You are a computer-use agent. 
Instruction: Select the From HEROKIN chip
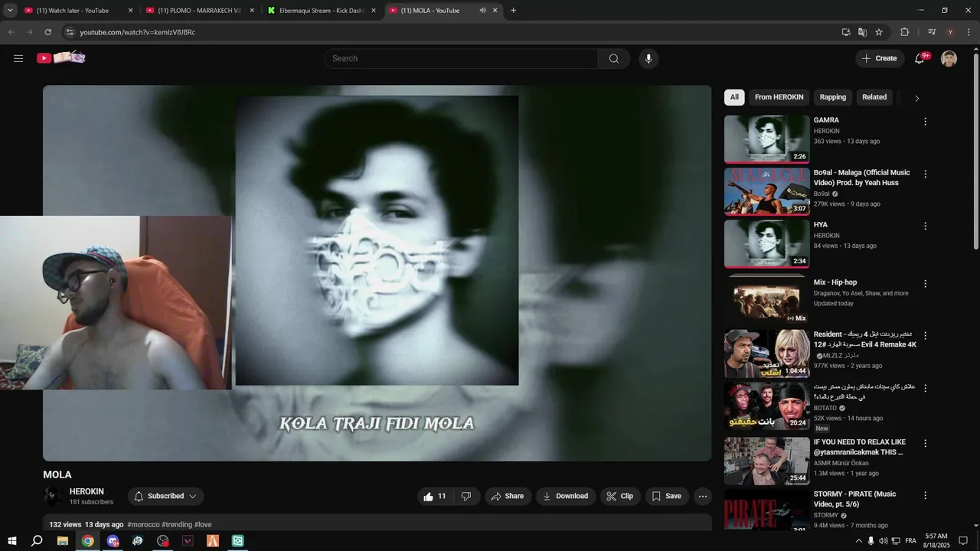(779, 97)
